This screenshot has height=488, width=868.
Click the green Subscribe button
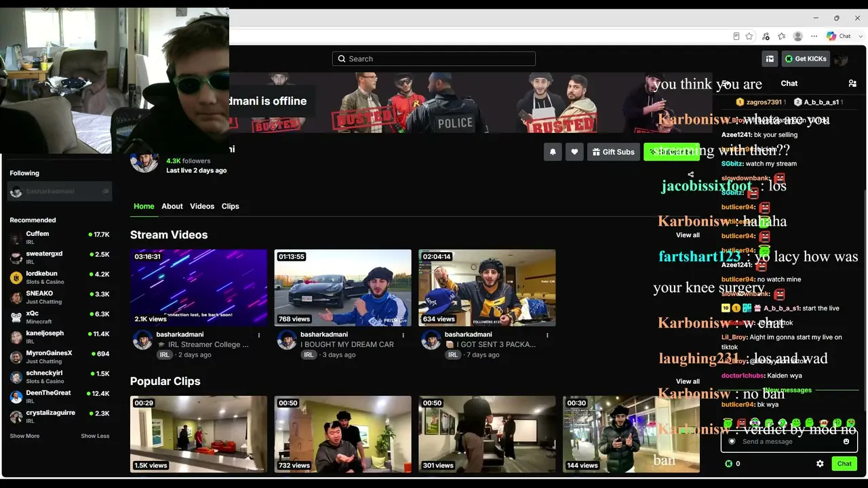(671, 152)
